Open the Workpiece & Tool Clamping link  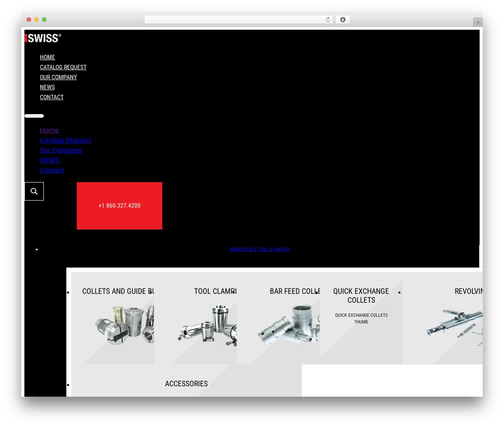coord(259,249)
